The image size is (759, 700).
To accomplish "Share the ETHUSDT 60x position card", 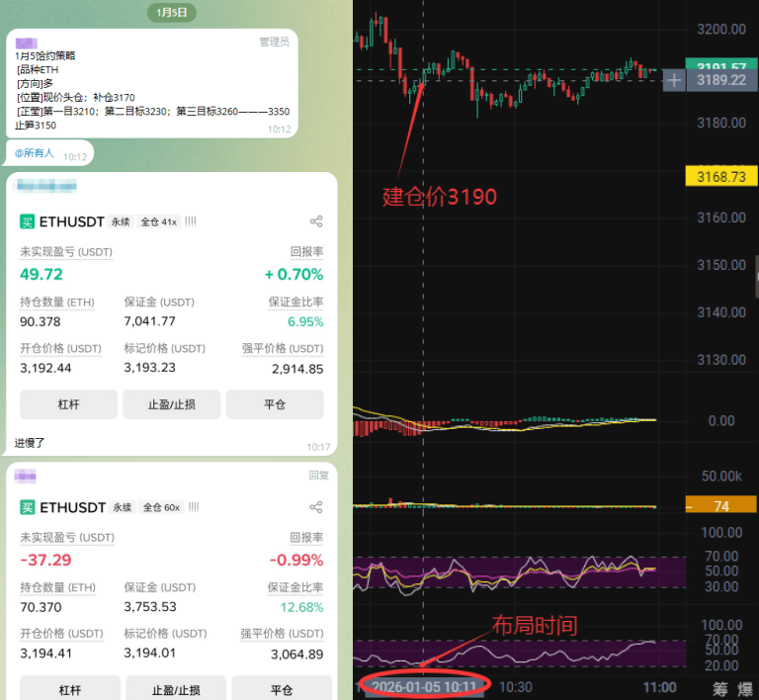I will click(316, 507).
